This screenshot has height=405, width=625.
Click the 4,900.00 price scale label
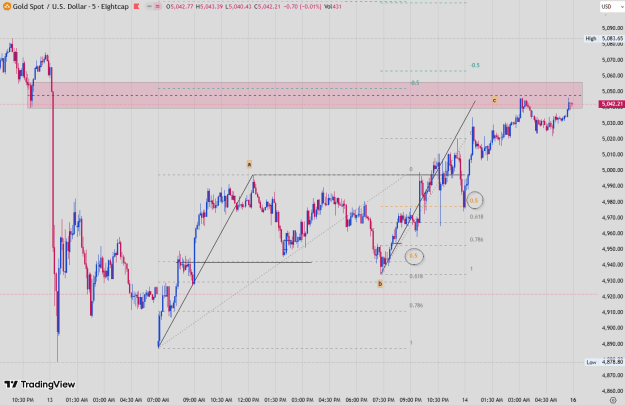(612, 328)
